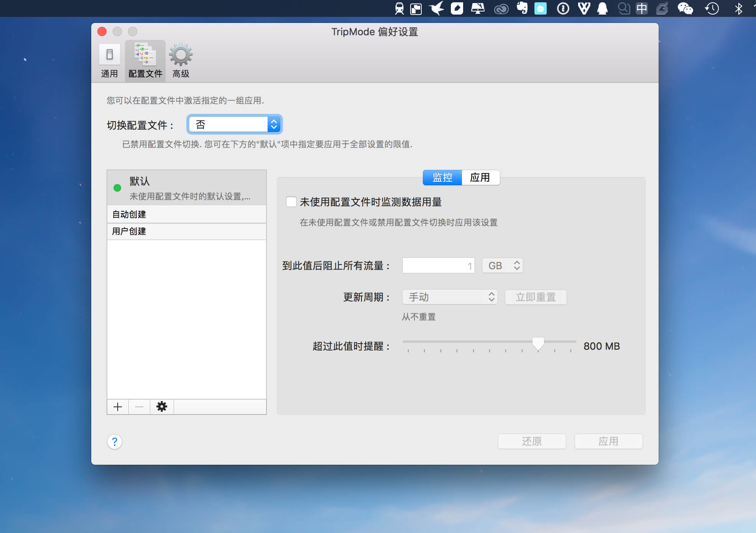The image size is (756, 533).
Task: Select the 默认 profile in list
Action: (187, 188)
